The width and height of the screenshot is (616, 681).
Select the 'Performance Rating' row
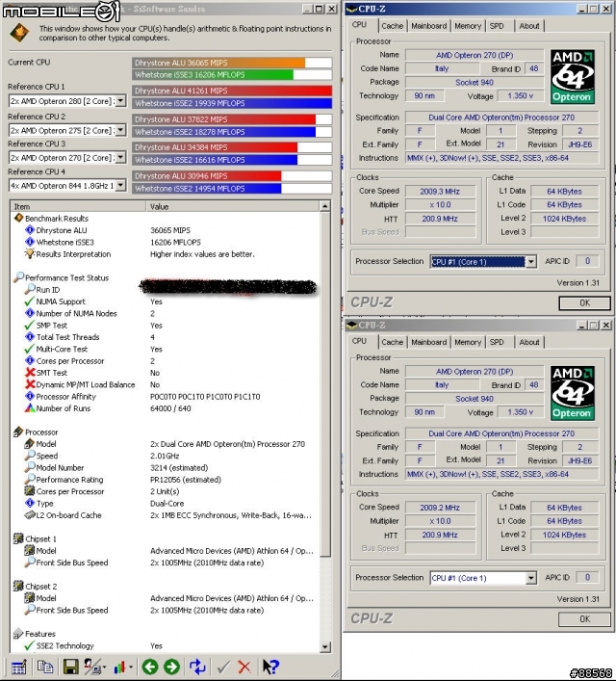pos(165,480)
